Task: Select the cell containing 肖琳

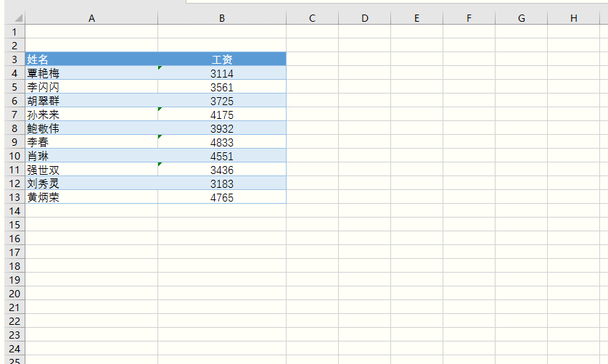Action: coord(91,155)
